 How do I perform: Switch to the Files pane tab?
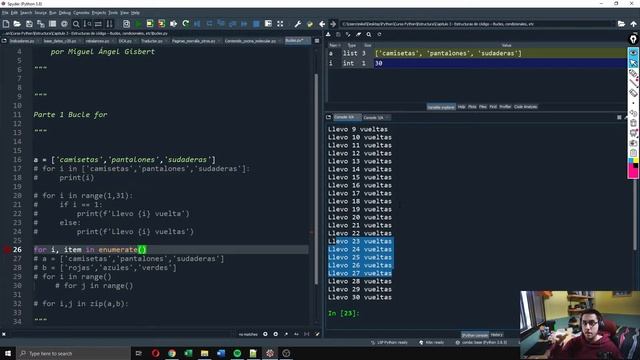point(483,107)
